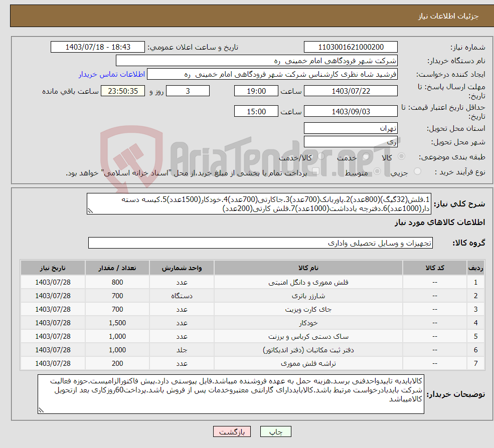Click the item name دفتر ثبت مکاتبات

(x=308, y=350)
